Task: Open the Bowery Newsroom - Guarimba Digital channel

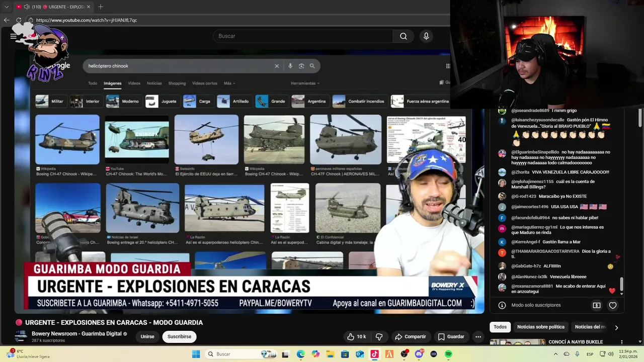Action: tap(76, 333)
